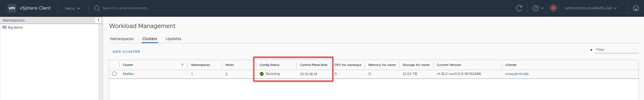Click the green Running status check icon
This screenshot has width=644, height=100.
pos(262,74)
